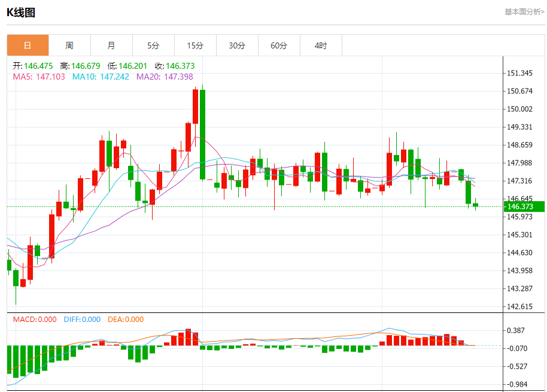Screen dimensions: 547x392
Task: Click the 0.387 MACD axis label
Action: pyautogui.click(x=516, y=330)
